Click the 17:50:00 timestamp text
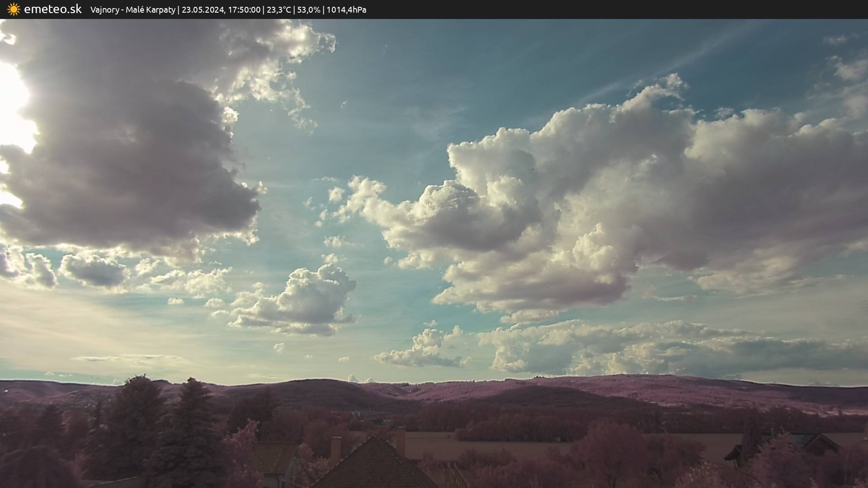868x488 pixels. pos(244,9)
